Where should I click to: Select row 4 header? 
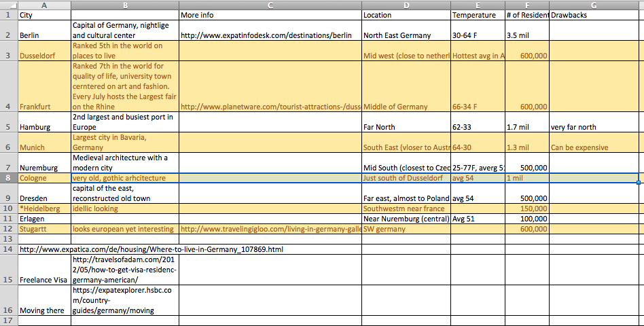tap(9, 86)
